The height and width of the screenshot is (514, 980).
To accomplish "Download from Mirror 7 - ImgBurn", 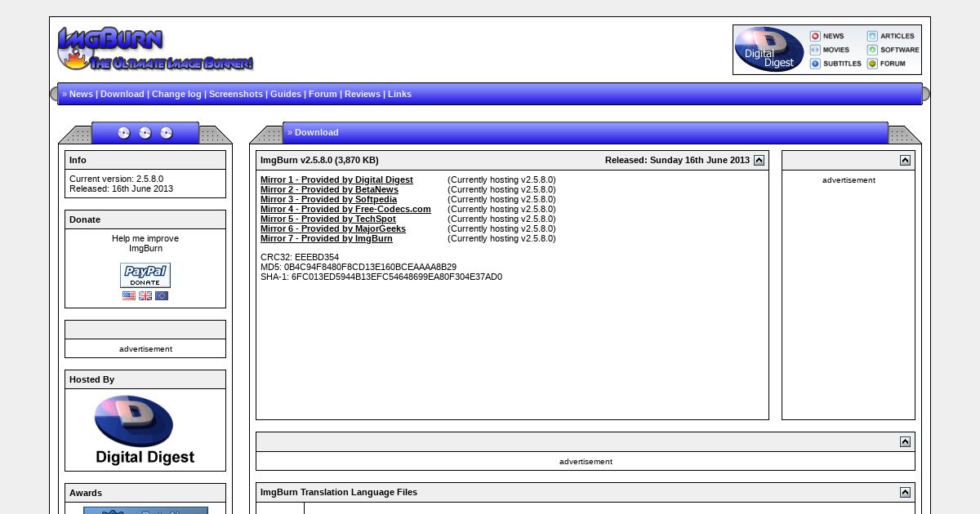I will tap(327, 238).
